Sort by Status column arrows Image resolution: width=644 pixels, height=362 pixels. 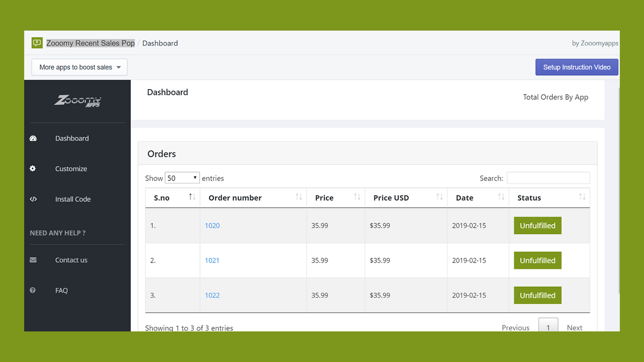582,197
